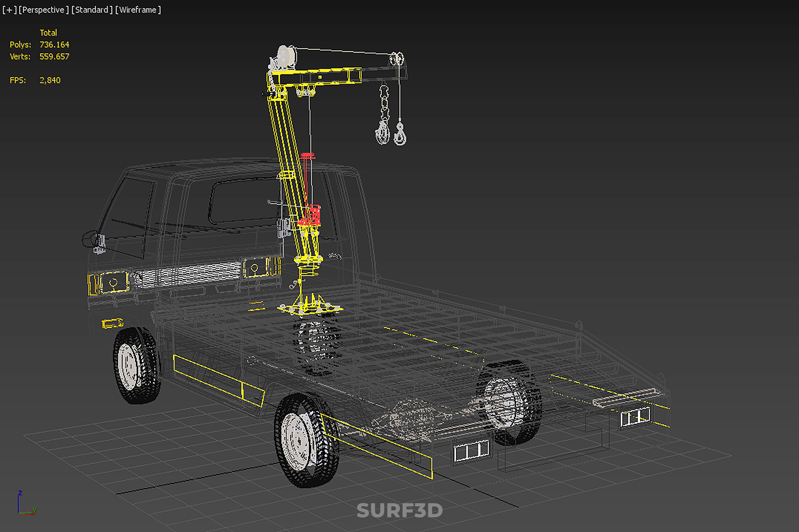Open the [+] viewport general menu
The height and width of the screenshot is (532, 799).
coord(9,10)
